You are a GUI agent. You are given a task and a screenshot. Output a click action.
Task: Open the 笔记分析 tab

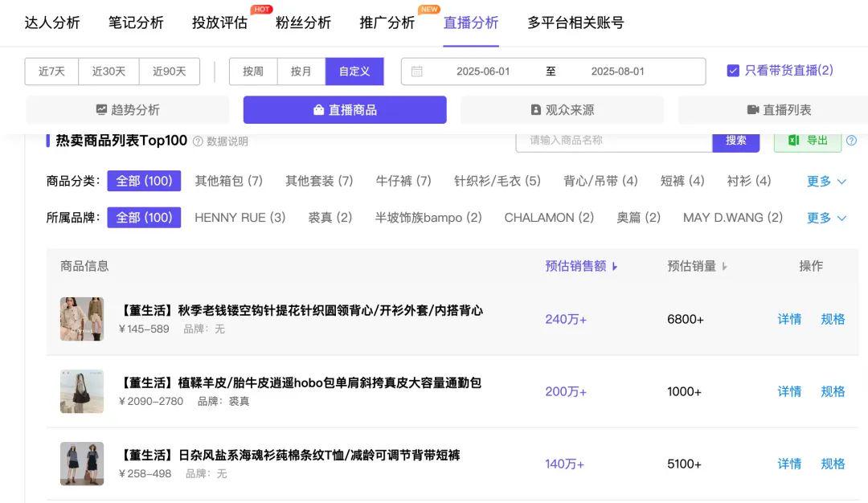coord(136,22)
